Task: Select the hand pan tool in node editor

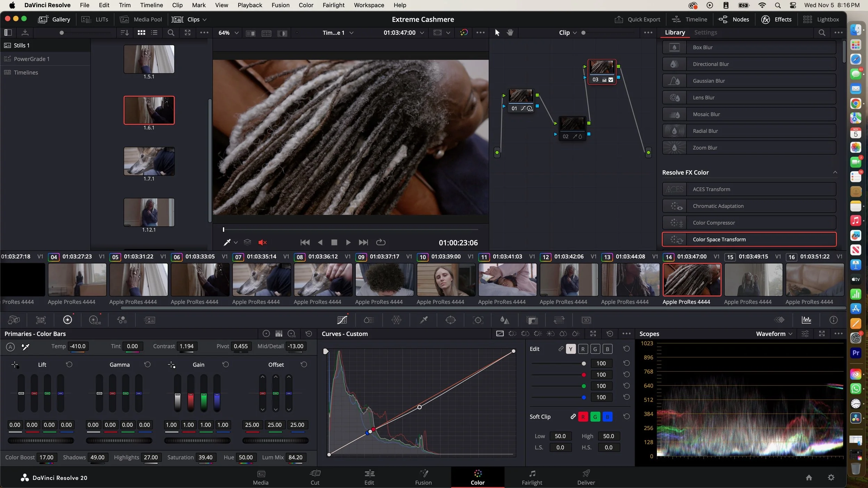Action: pyautogui.click(x=510, y=33)
